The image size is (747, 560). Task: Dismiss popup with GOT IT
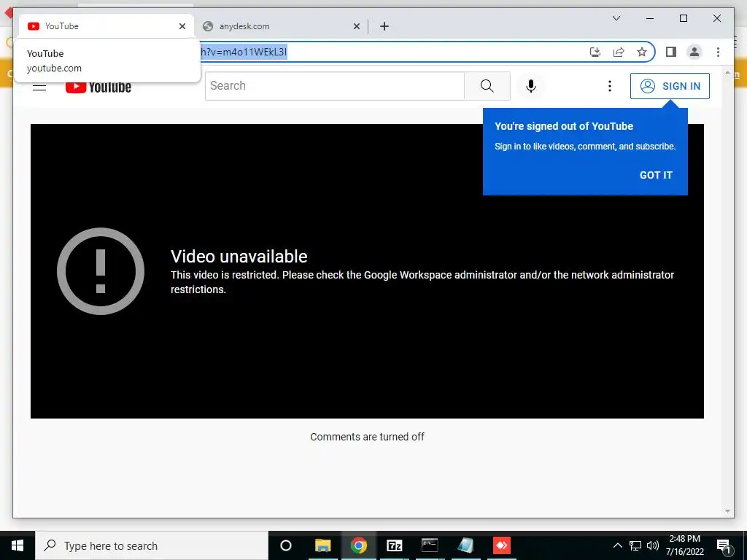click(x=656, y=175)
